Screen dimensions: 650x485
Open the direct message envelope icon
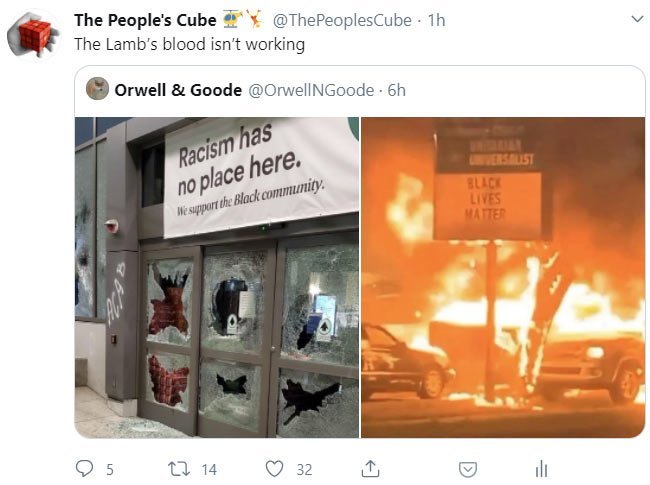coord(468,470)
